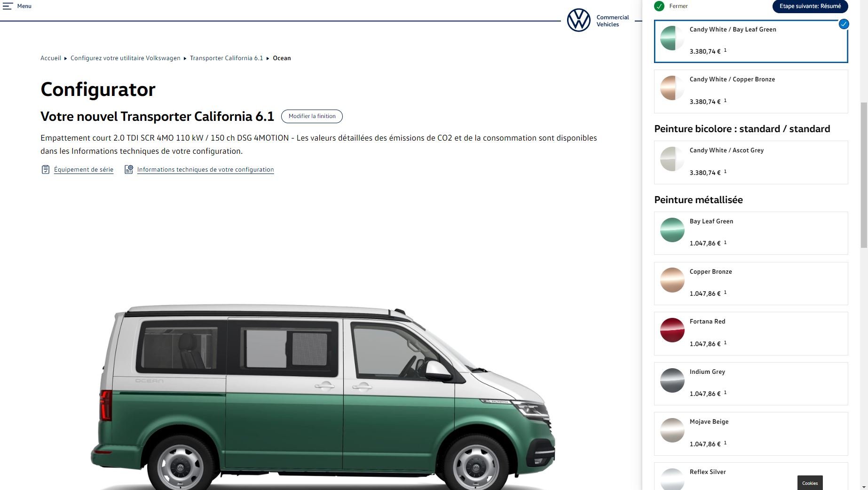Open the hamburger Menu icon
Image resolution: width=868 pixels, height=490 pixels.
pyautogui.click(x=8, y=6)
